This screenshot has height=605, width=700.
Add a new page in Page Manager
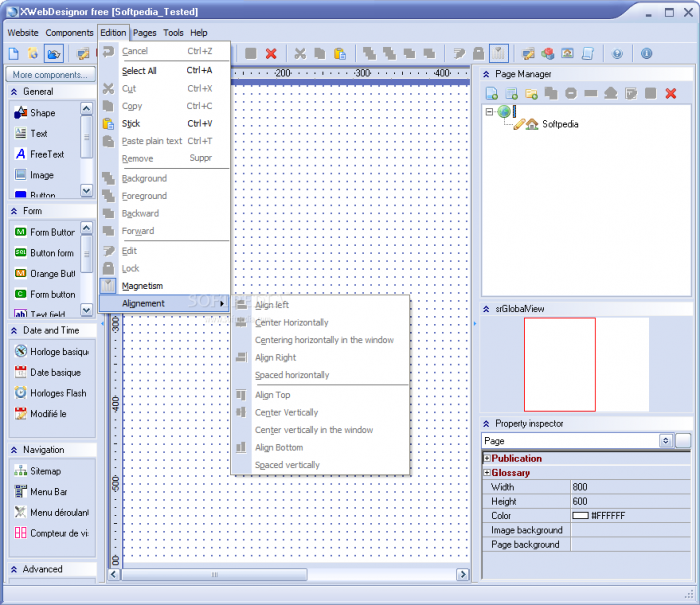click(x=492, y=93)
